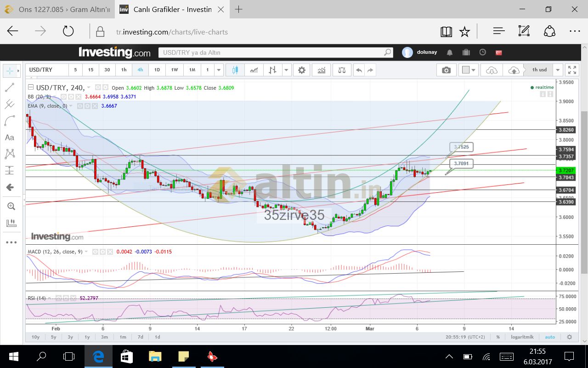The width and height of the screenshot is (588, 368).
Task: Undo last chart action
Action: coord(359,70)
